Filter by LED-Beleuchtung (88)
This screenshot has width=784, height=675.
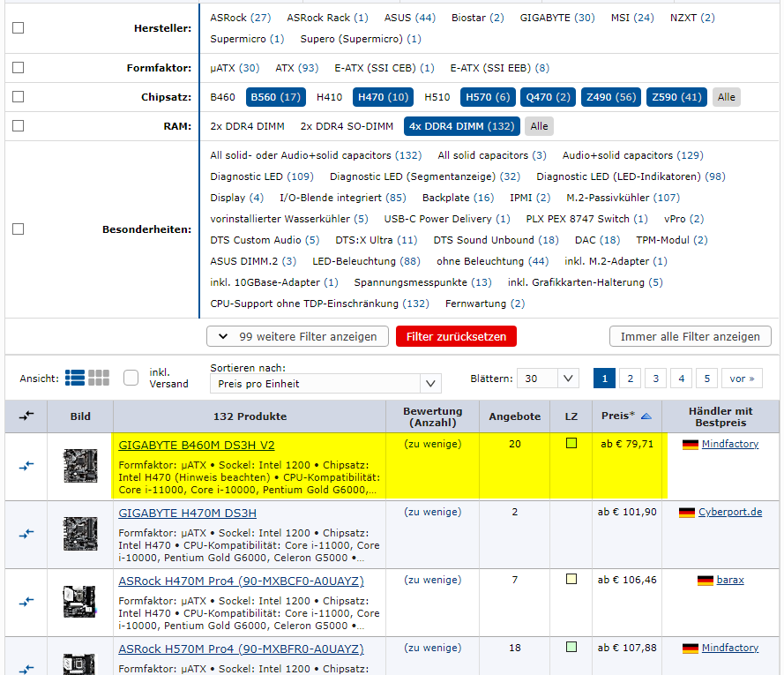pyautogui.click(x=366, y=261)
